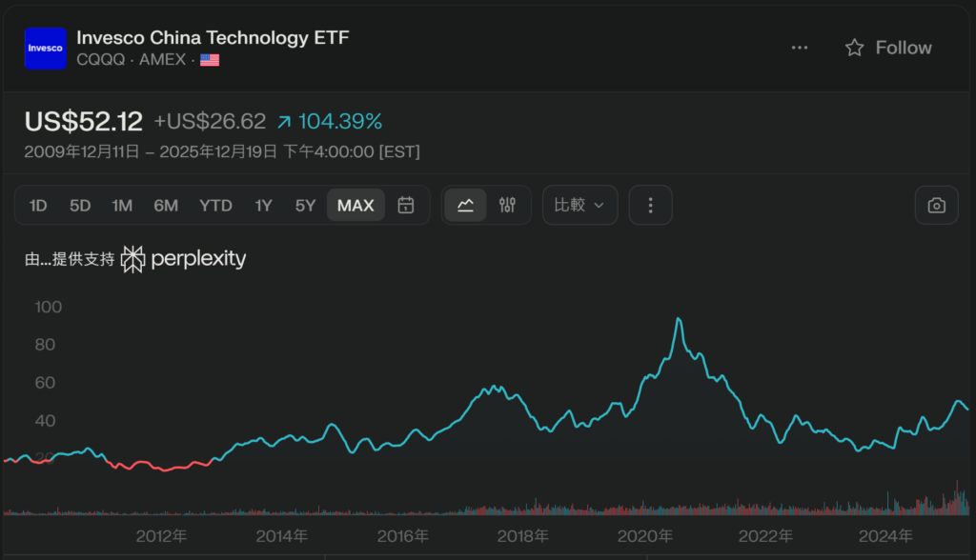Click the Invesco logo icon
Image resolution: width=976 pixels, height=560 pixels.
45,49
